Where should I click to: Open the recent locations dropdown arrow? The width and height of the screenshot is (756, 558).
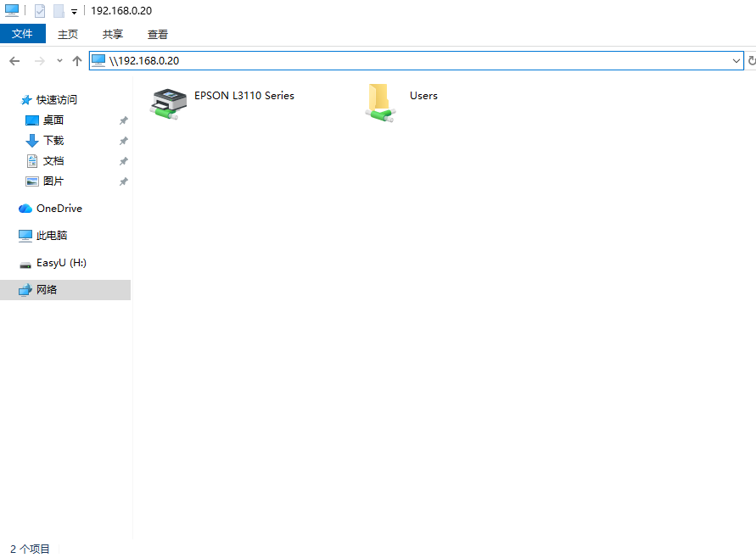point(59,61)
